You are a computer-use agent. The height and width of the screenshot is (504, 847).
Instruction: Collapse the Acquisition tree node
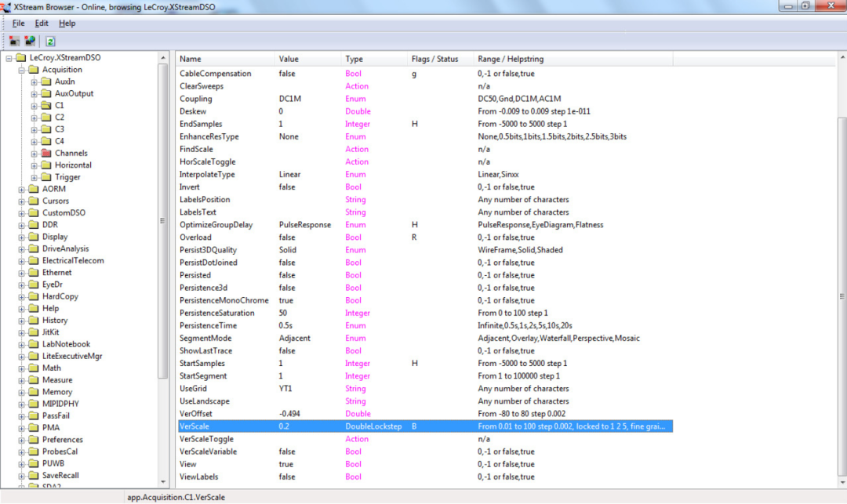[21, 69]
